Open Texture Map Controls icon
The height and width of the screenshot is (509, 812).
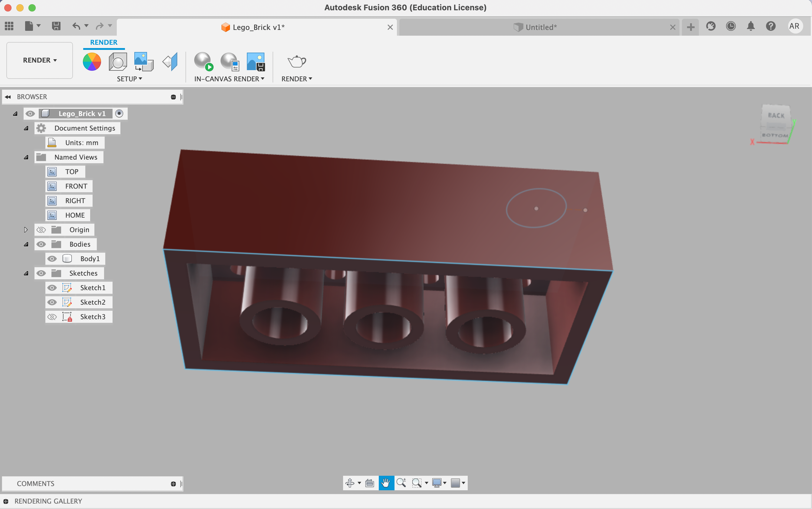click(170, 62)
